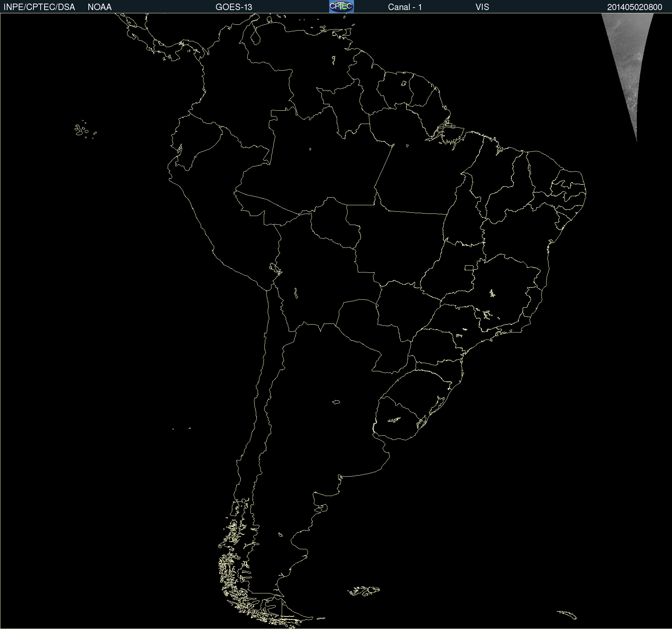
Task: Click the VIS label in the header
Action: (x=482, y=7)
